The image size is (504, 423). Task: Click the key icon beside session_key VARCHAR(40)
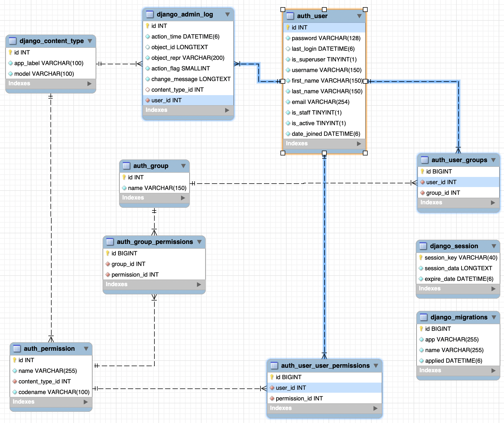[x=421, y=257]
